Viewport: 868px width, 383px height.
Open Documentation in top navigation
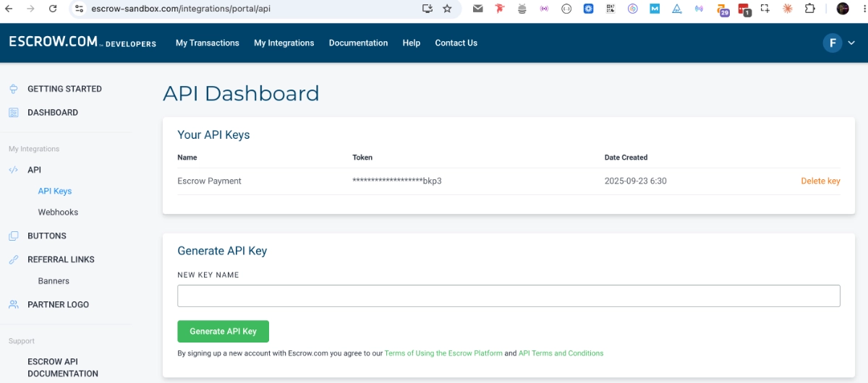click(359, 43)
